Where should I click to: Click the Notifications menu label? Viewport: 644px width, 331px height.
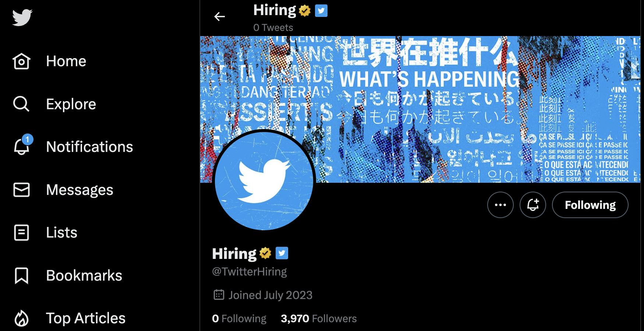click(89, 147)
